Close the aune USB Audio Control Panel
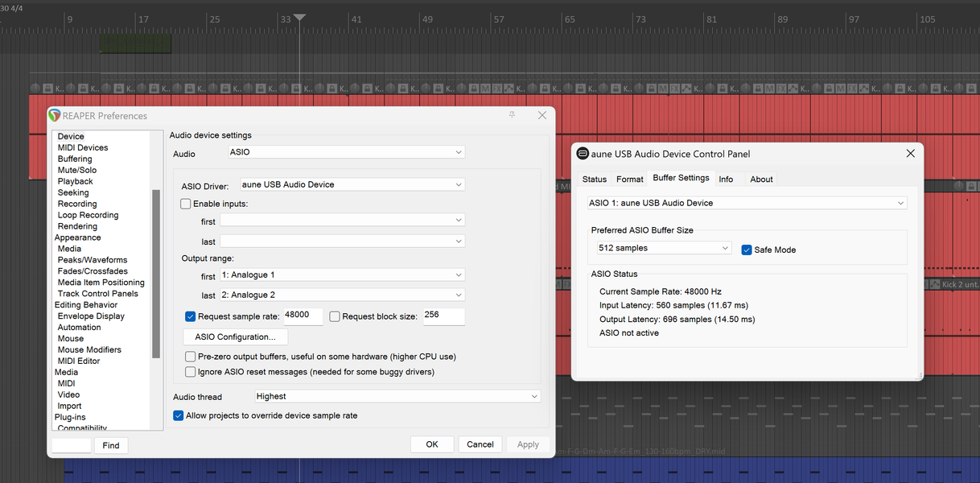Screen dimensions: 980x483 point(910,153)
